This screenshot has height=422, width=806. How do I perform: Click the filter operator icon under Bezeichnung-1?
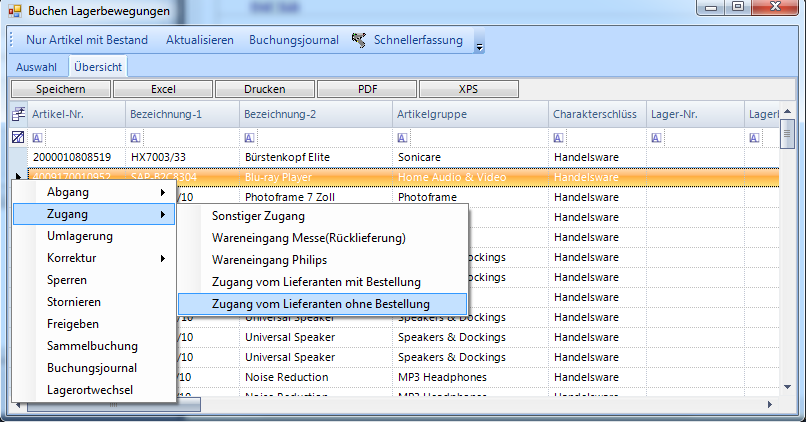pyautogui.click(x=136, y=137)
